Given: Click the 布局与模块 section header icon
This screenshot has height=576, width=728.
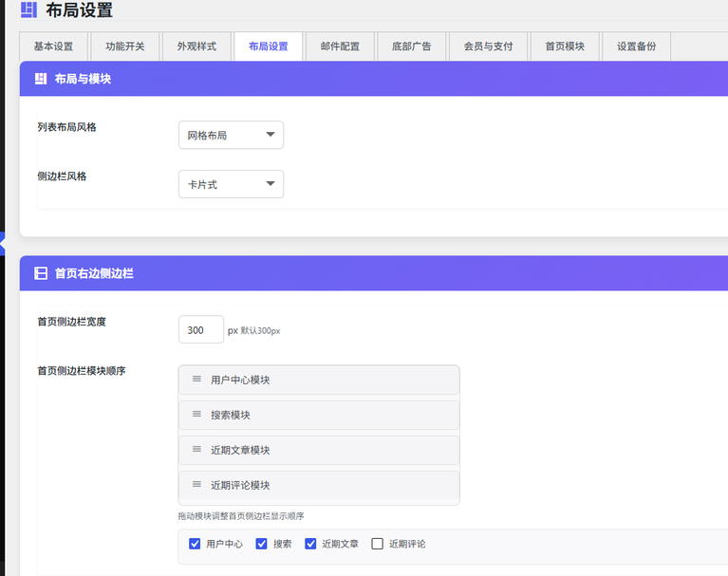Looking at the screenshot, I should point(41,79).
